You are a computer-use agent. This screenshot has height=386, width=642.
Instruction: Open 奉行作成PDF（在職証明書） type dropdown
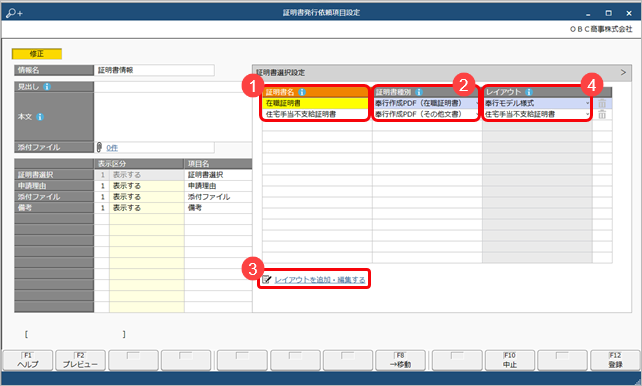click(x=478, y=104)
